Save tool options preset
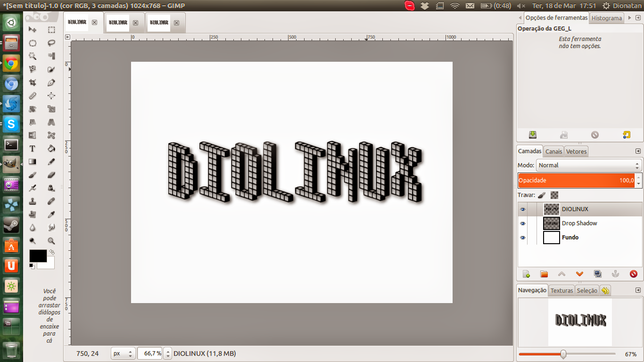Screen dimensions: 644x362 click(533, 135)
